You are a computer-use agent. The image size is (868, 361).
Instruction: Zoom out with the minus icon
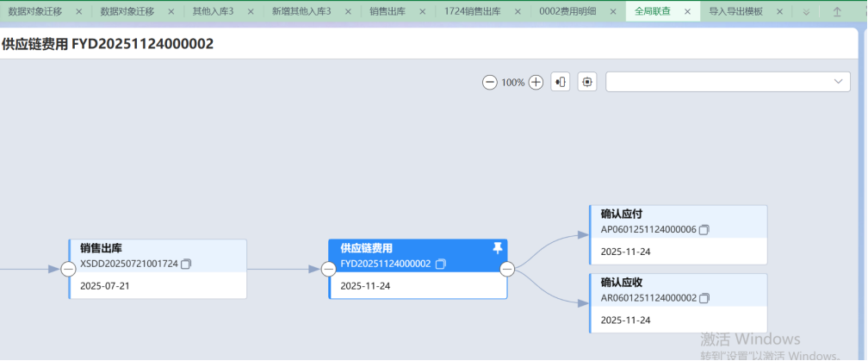point(489,82)
